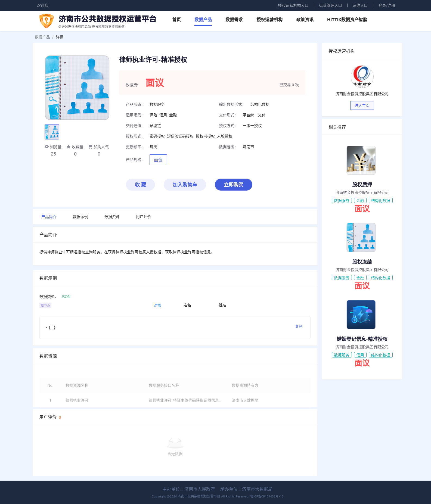Image resolution: width=431 pixels, height=504 pixels.
Task: Click the 暂无数据 empty inbox icon
Action: (175, 443)
